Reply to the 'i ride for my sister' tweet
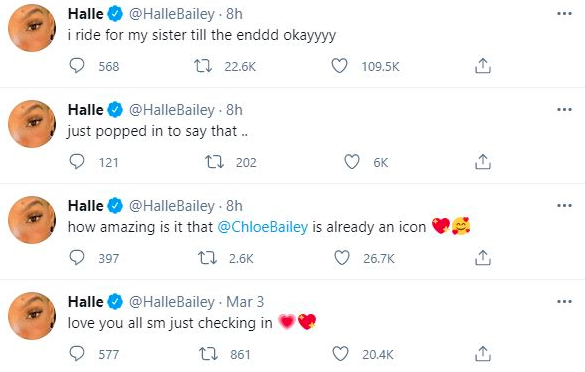 tap(77, 66)
